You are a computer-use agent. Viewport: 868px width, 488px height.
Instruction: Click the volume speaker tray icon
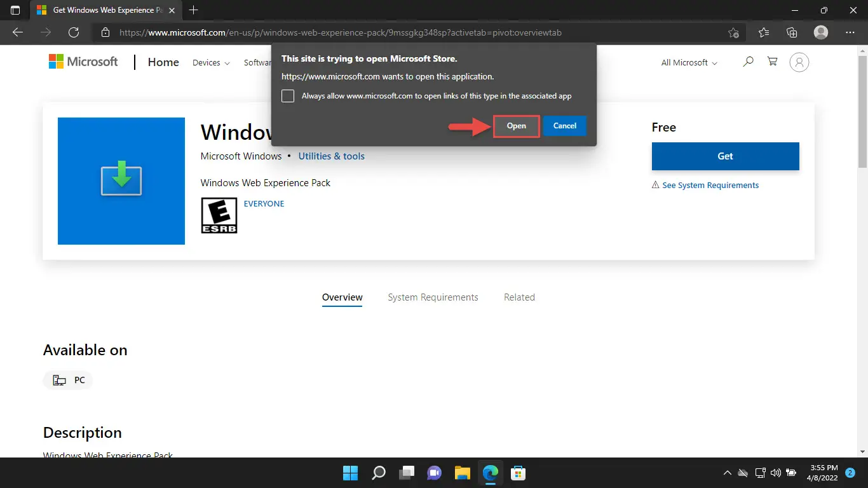[x=775, y=473]
